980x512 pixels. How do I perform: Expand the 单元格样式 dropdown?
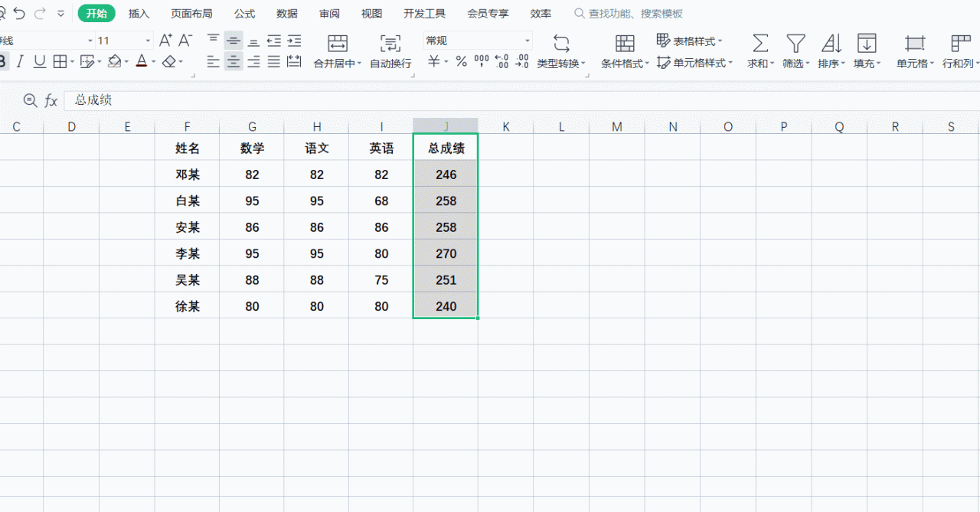[730, 63]
